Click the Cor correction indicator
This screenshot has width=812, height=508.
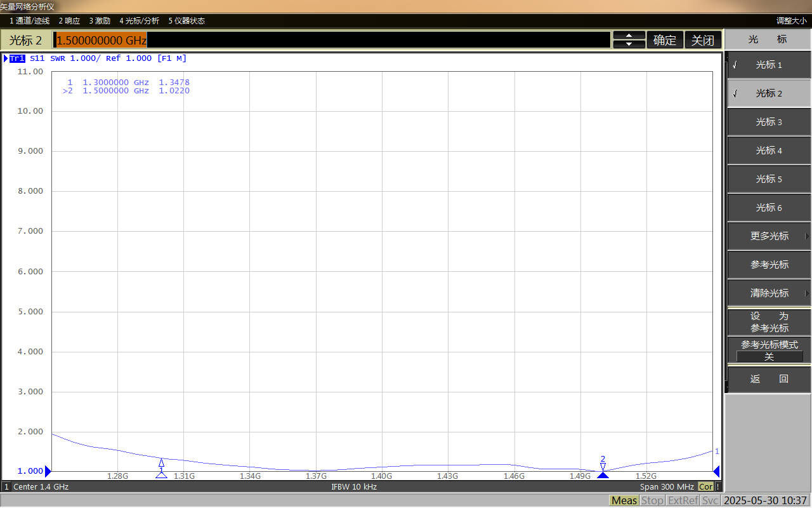705,487
